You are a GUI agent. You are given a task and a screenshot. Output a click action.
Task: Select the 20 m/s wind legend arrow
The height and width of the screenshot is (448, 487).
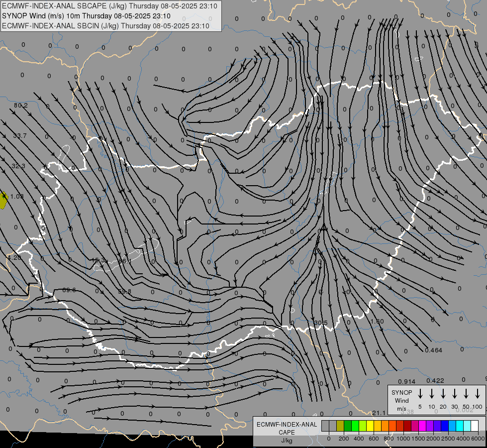pos(443,394)
